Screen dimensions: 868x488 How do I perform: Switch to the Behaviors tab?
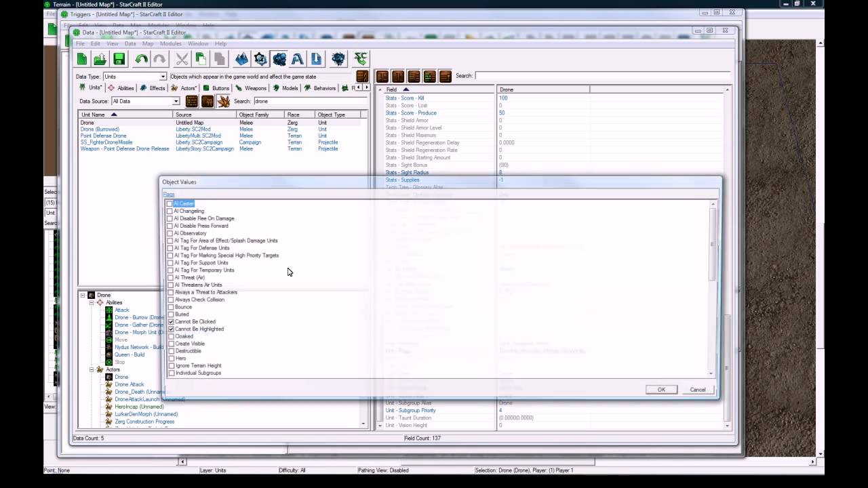coord(320,88)
